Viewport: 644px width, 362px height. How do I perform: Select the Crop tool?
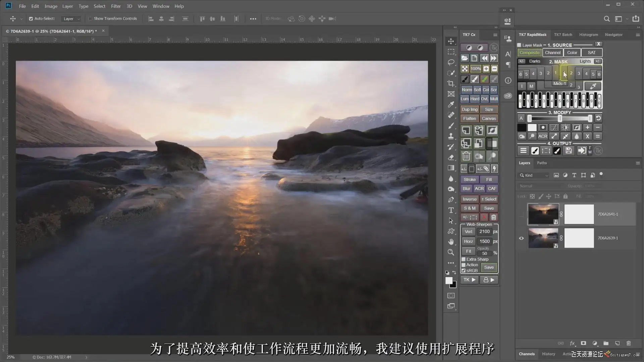click(451, 83)
